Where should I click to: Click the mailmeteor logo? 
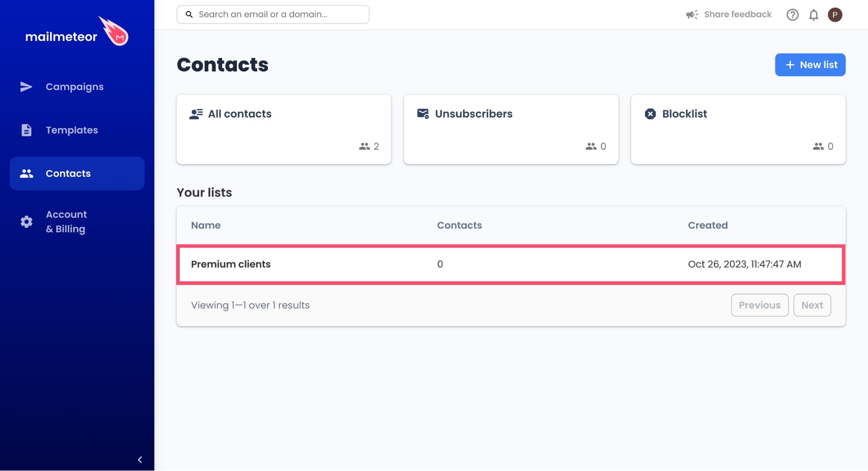[77, 32]
